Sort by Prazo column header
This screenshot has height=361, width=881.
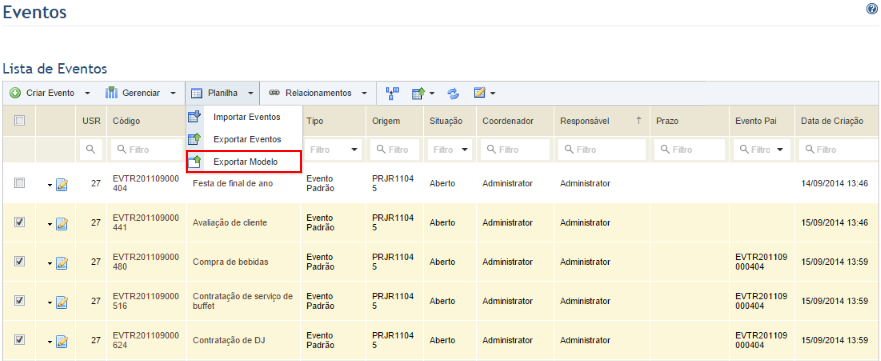666,121
